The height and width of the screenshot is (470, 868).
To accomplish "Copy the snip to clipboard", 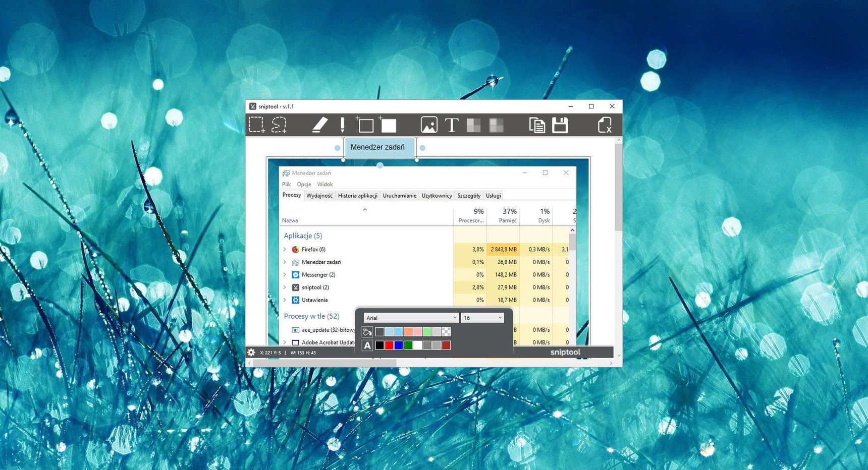I will 537,125.
